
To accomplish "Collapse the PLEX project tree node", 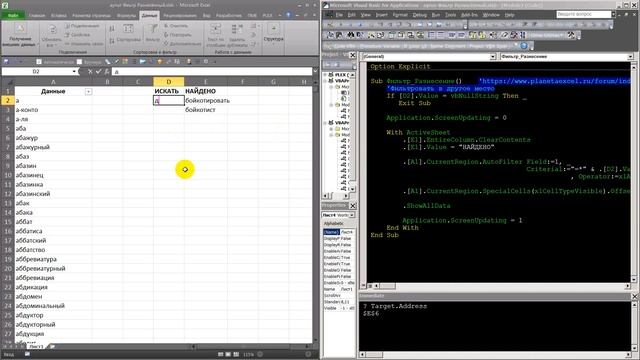I will tap(326, 75).
